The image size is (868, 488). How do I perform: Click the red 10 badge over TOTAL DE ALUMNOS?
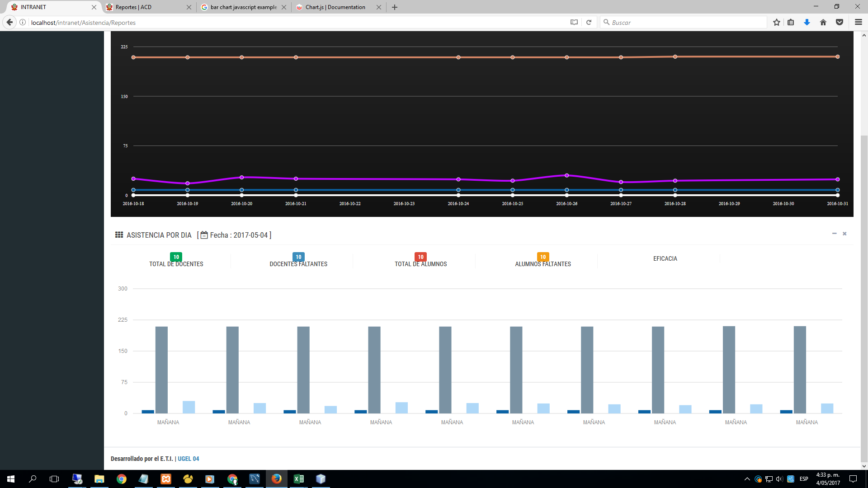tap(420, 257)
